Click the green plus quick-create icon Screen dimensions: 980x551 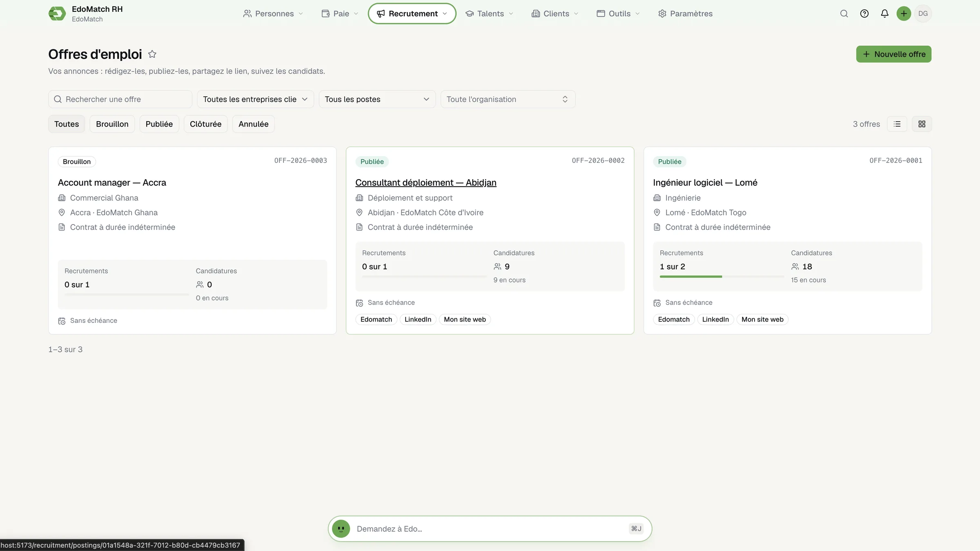904,13
